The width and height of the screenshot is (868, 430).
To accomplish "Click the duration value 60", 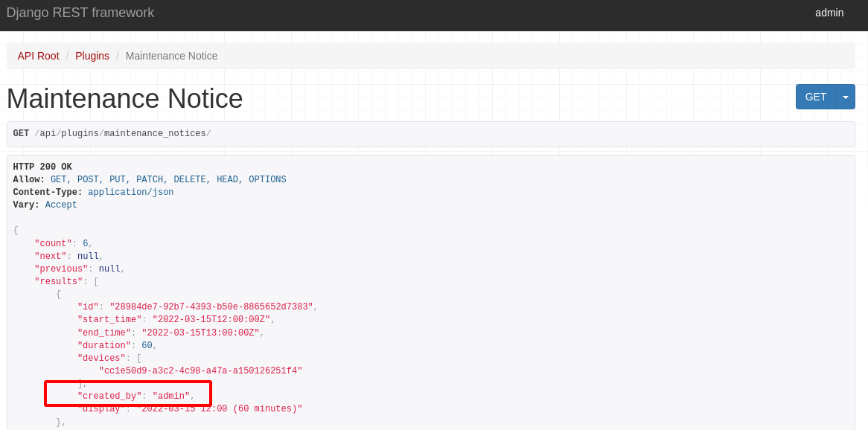I will (x=147, y=344).
